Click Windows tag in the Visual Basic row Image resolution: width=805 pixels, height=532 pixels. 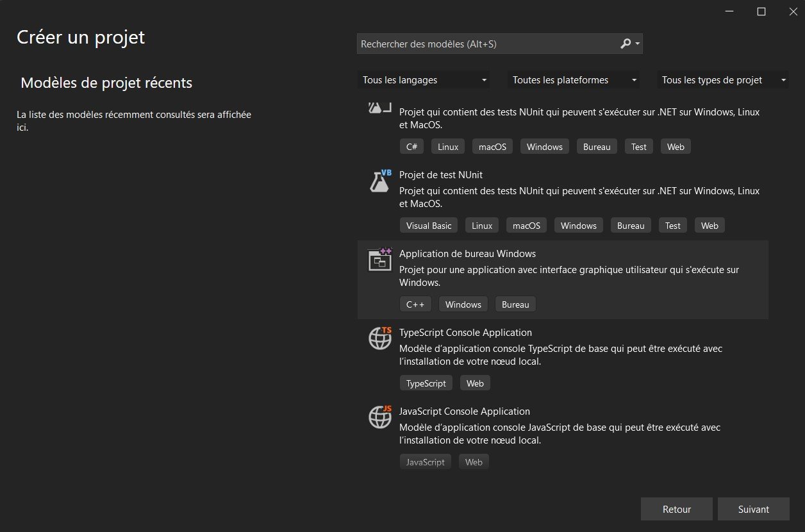(x=579, y=226)
